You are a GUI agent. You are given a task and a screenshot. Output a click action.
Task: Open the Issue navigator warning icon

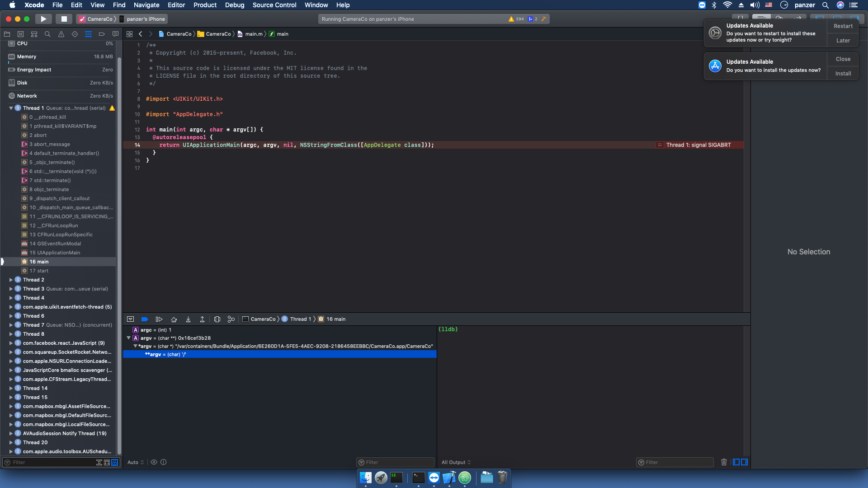coord(61,34)
